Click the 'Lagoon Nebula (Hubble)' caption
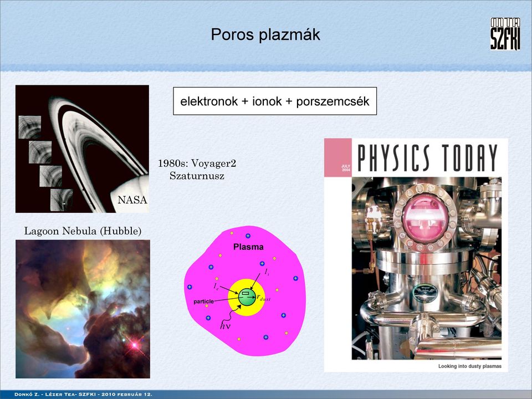 [83, 231]
